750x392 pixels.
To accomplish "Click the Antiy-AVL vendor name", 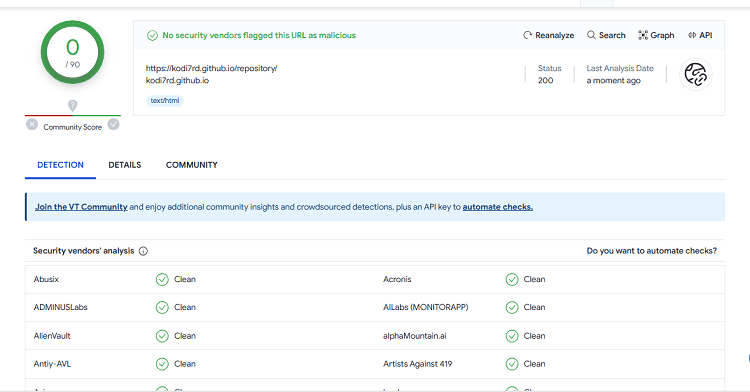I will (x=52, y=364).
